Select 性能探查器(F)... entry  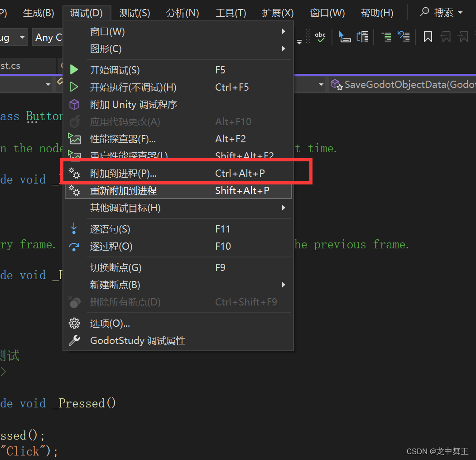click(178, 139)
